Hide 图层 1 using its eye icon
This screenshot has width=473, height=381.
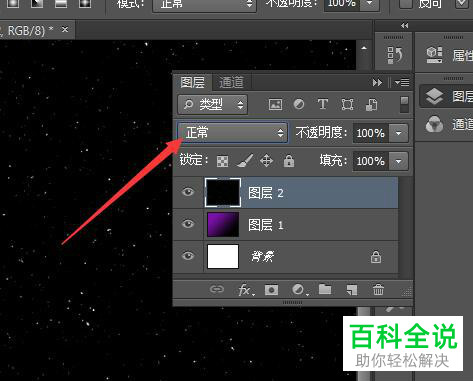click(188, 224)
